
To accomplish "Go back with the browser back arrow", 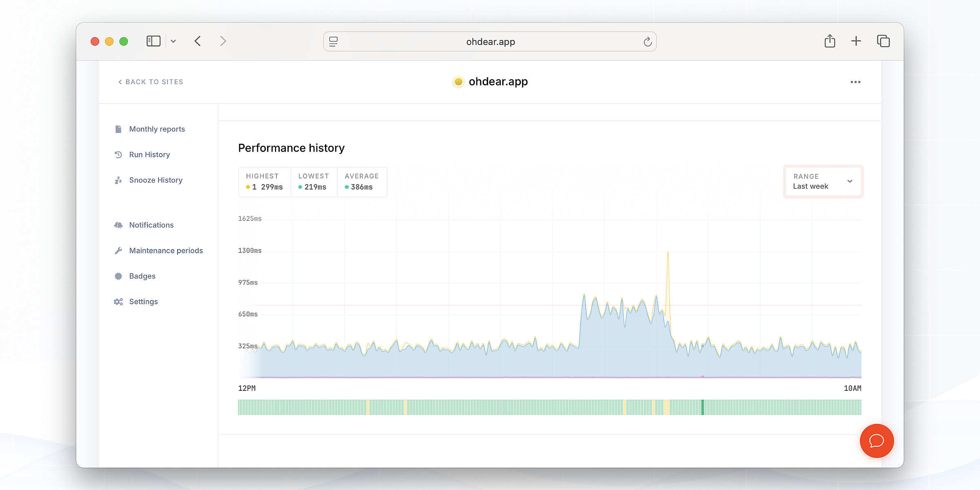I will click(198, 41).
